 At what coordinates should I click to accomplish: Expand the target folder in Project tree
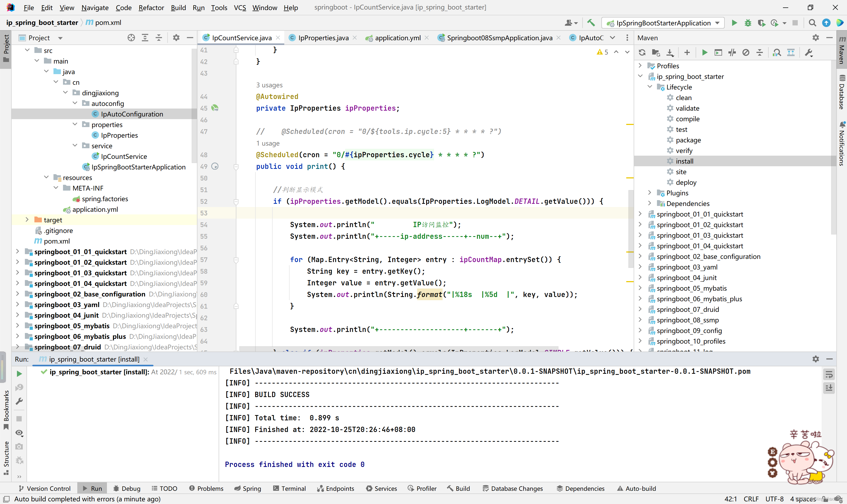pyautogui.click(x=27, y=220)
